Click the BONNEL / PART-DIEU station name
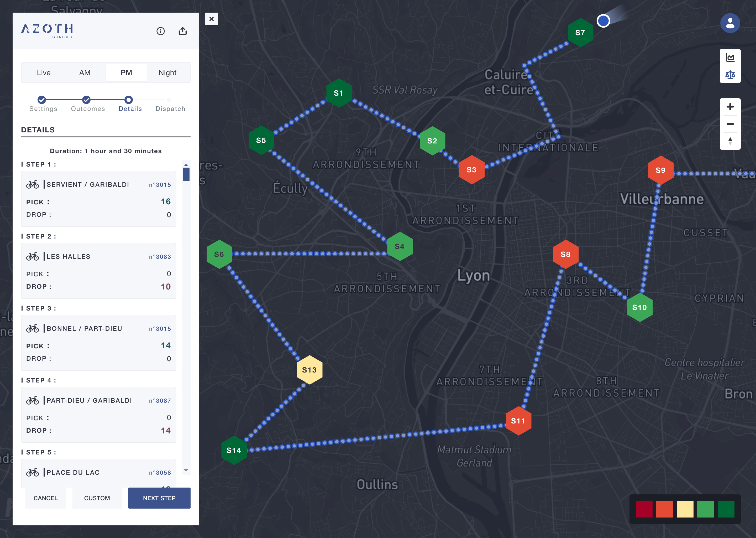 coord(85,328)
